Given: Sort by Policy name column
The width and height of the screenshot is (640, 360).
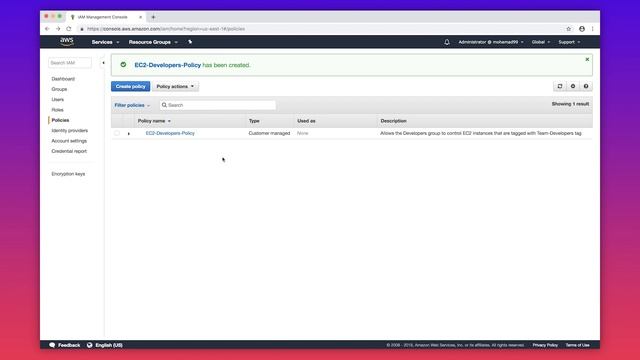Looking at the screenshot, I should click(x=154, y=121).
